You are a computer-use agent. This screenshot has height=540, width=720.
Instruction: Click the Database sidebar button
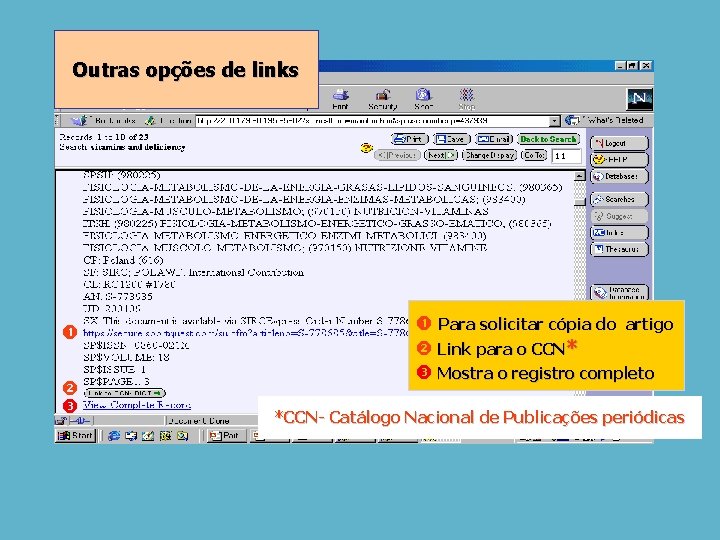[619, 176]
